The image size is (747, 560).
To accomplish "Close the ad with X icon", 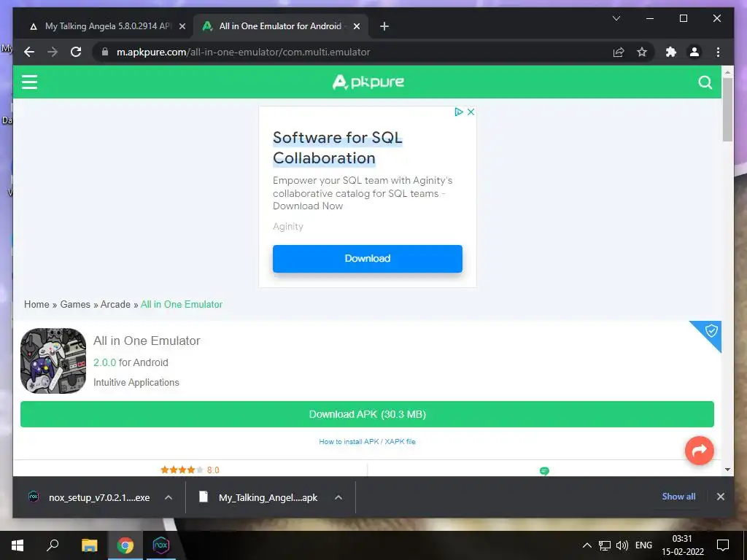I will (x=471, y=112).
